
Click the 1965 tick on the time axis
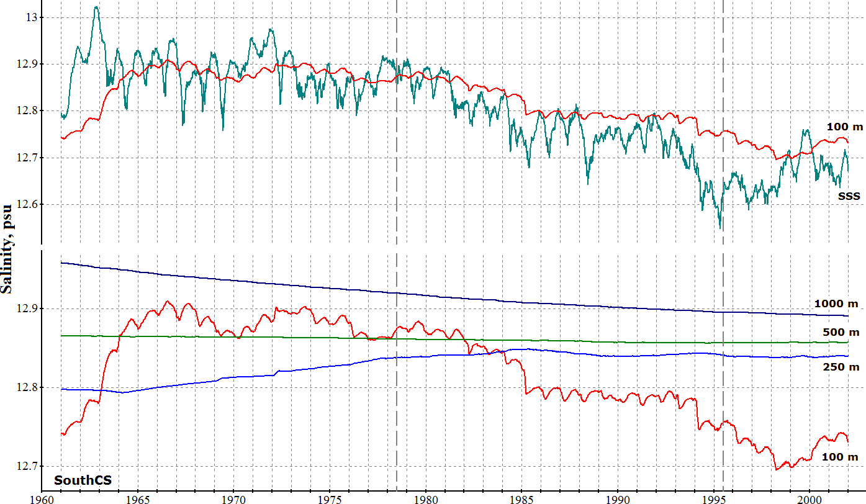[137, 498]
